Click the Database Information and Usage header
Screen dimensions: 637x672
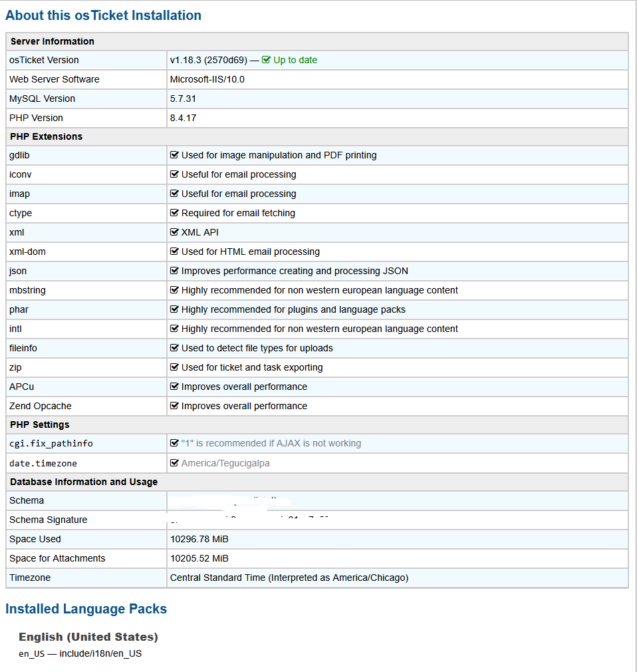(x=84, y=482)
